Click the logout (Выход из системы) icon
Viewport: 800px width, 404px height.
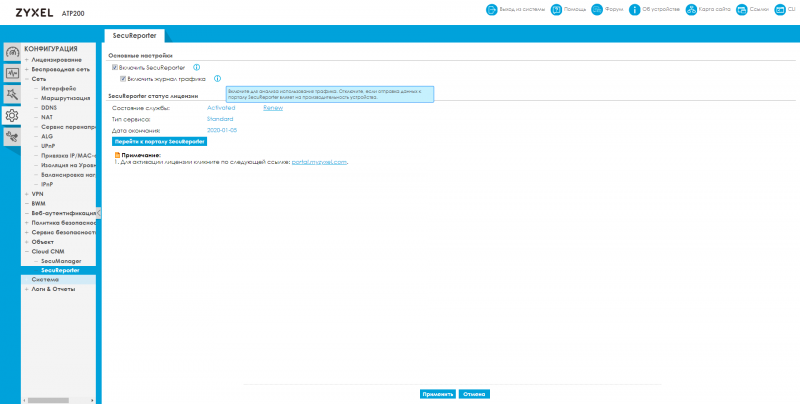coord(491,10)
